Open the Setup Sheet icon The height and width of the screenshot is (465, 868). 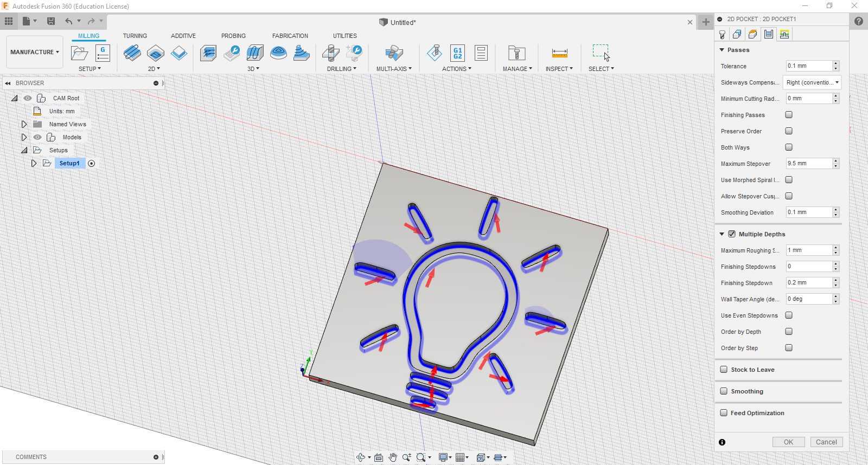click(x=481, y=53)
